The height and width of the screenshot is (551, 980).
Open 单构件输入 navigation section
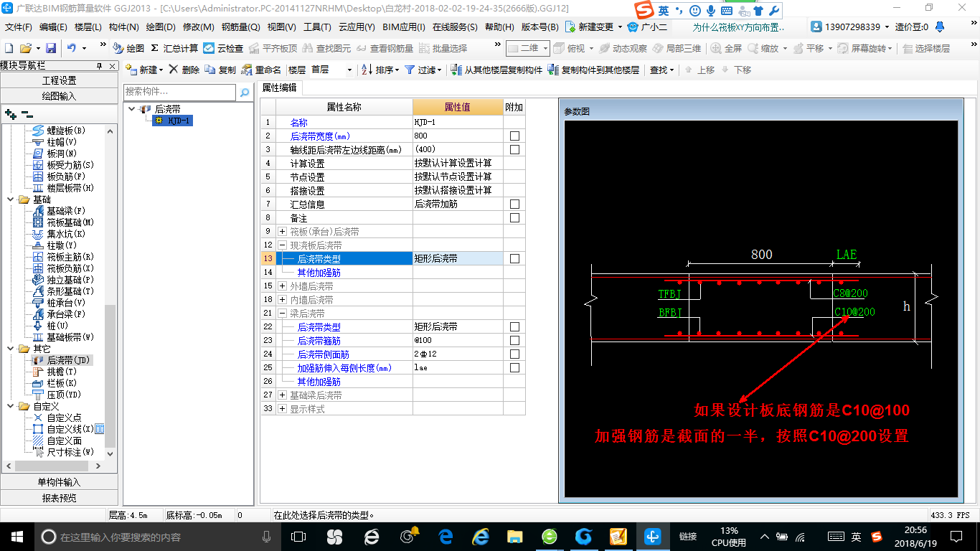tap(59, 482)
